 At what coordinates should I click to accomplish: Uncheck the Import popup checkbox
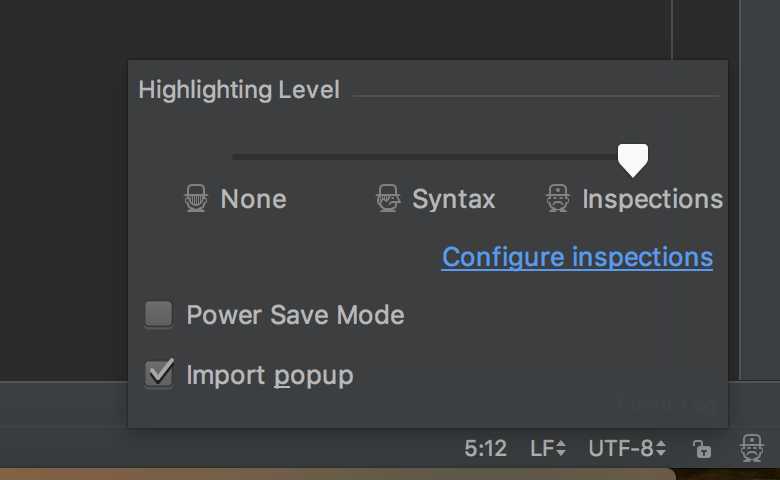(159, 374)
